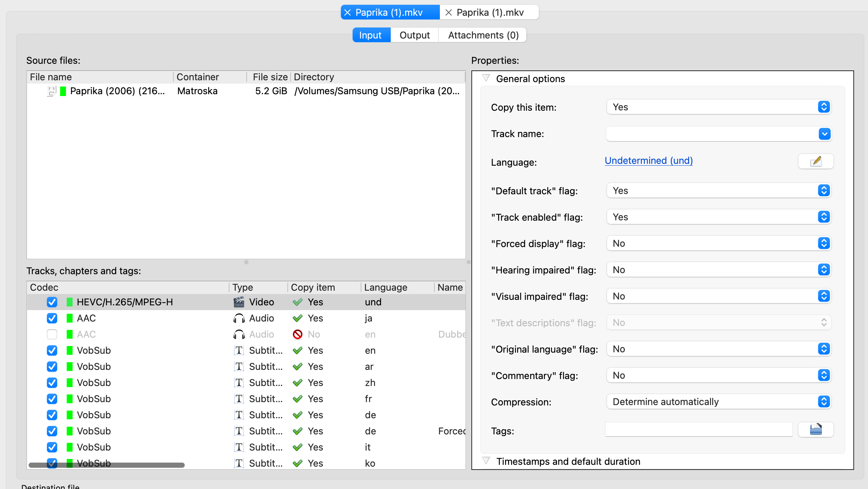Sort source files by Container header
The image size is (868, 489).
click(210, 77)
